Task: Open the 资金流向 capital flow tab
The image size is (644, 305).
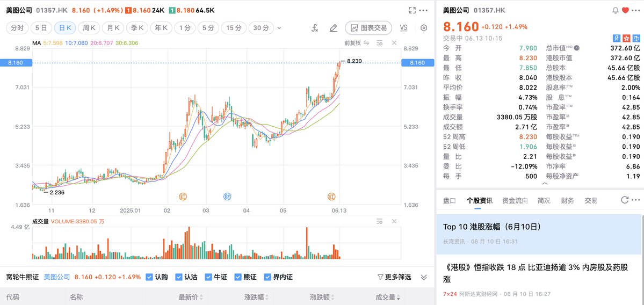Action: pyautogui.click(x=515, y=200)
